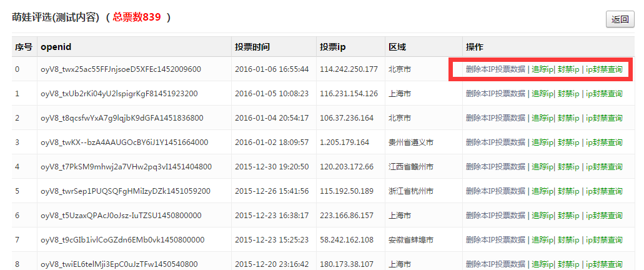Select the openid cell in row 8
The height and width of the screenshot is (270, 644).
click(x=119, y=264)
